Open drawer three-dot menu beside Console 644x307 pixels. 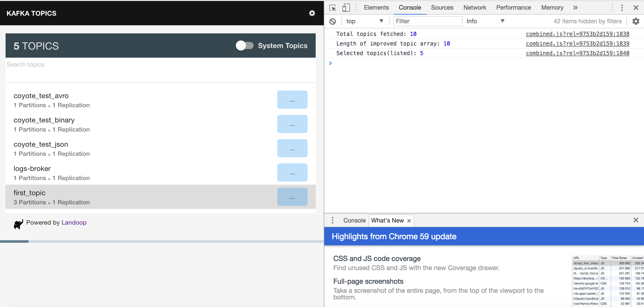tap(332, 220)
